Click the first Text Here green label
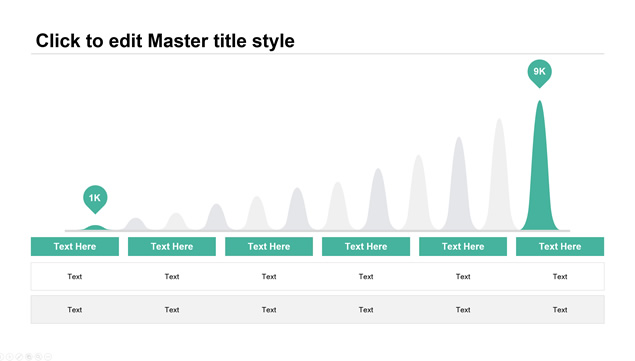 [75, 246]
